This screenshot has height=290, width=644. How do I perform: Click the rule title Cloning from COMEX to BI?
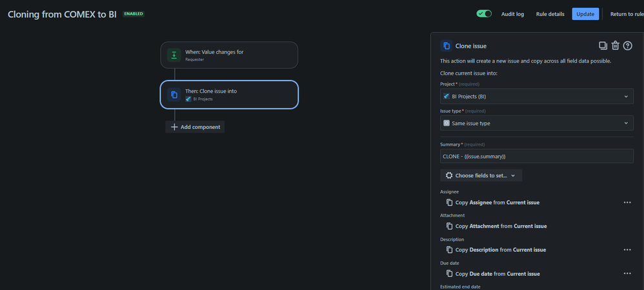coord(62,14)
